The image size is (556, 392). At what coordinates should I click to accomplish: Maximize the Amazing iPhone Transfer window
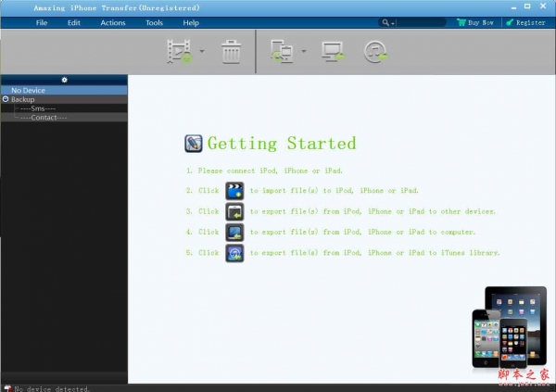coord(527,6)
